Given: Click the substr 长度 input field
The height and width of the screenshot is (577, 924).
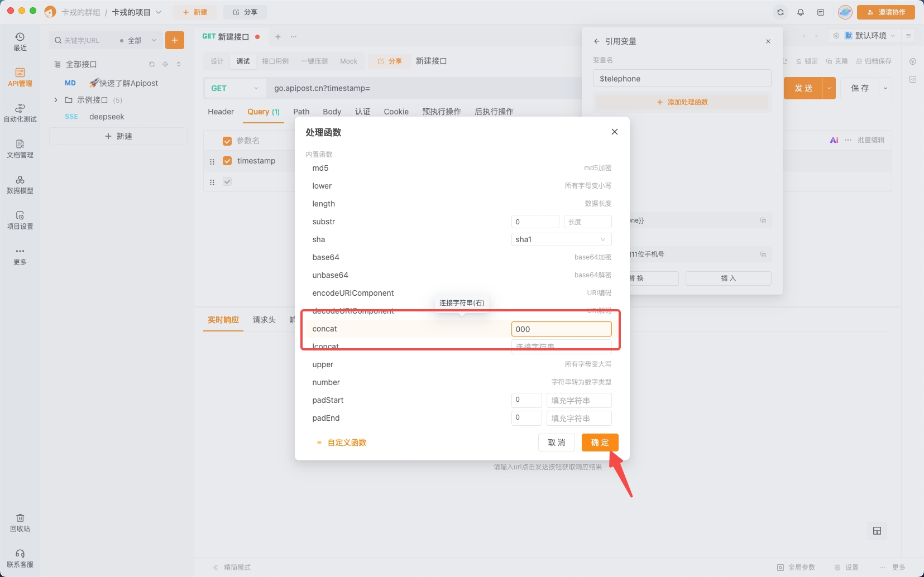Looking at the screenshot, I should click(587, 222).
